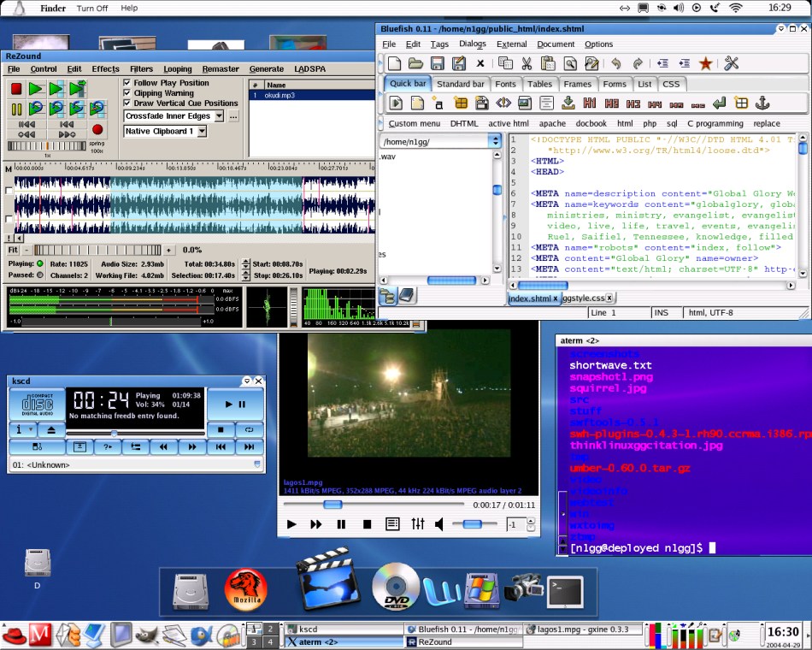Eject the CD in kscd
812x650 pixels.
coord(50,429)
